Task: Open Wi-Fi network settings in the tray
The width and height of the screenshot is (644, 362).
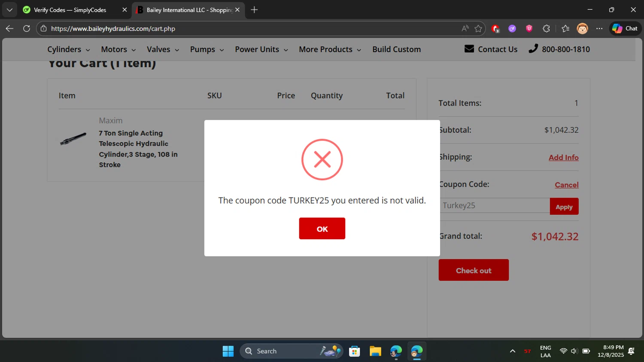Action: click(563, 351)
